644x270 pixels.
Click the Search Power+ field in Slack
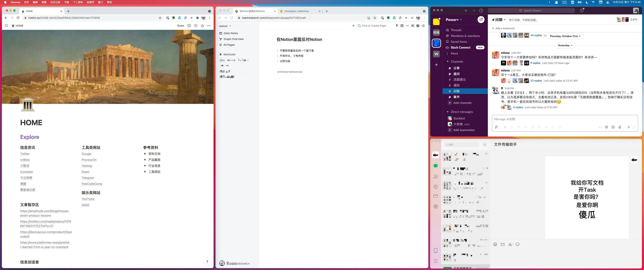click(x=531, y=10)
